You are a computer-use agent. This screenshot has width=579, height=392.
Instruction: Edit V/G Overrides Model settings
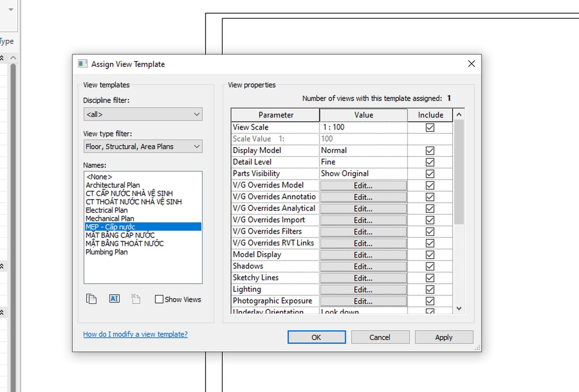pyautogui.click(x=363, y=186)
